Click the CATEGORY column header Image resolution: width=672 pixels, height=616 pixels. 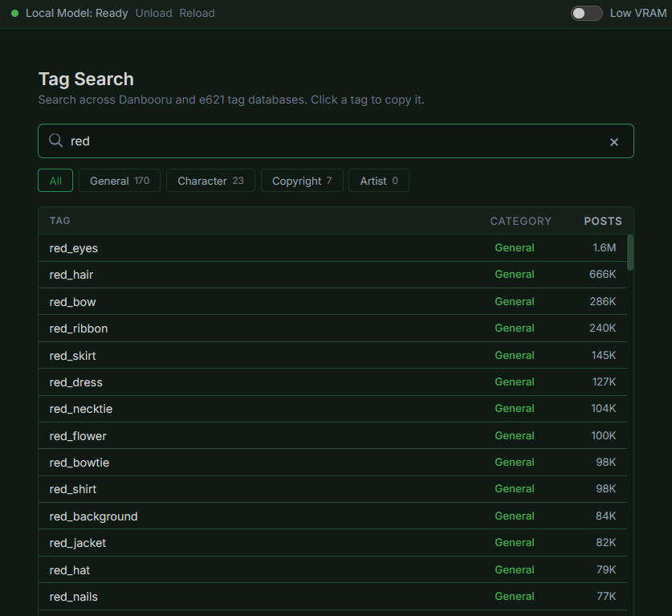pyautogui.click(x=521, y=221)
